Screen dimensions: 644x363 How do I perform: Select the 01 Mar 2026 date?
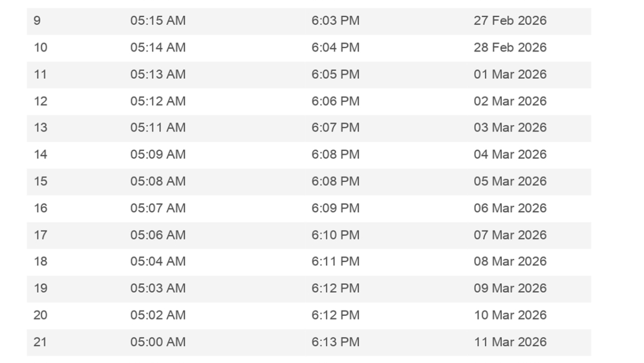[x=510, y=74]
